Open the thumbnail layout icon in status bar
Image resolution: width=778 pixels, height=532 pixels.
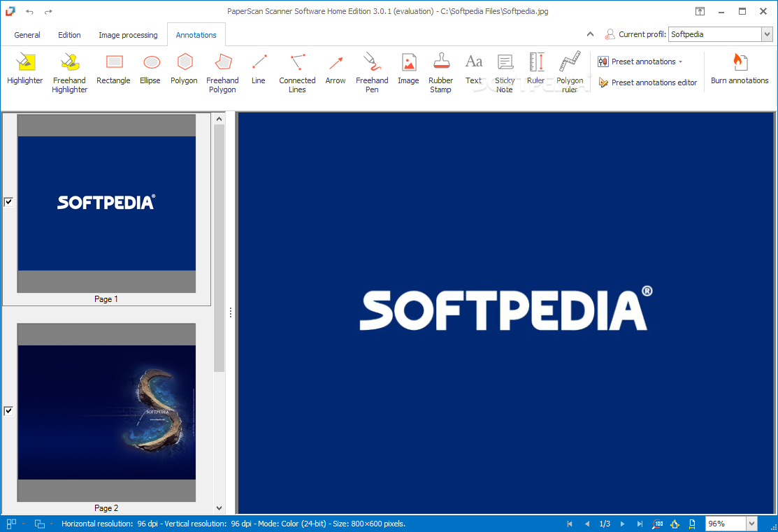click(11, 524)
